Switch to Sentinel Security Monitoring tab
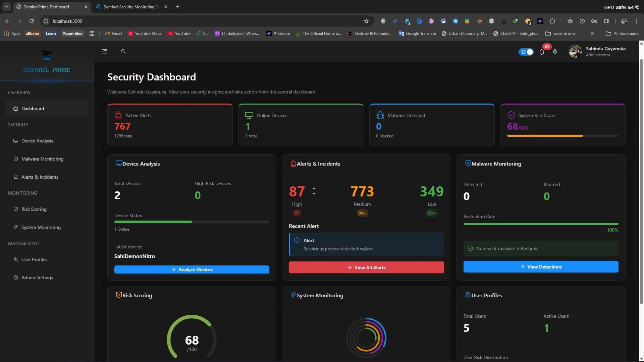Screen dimensions: 644x362 point(131,7)
